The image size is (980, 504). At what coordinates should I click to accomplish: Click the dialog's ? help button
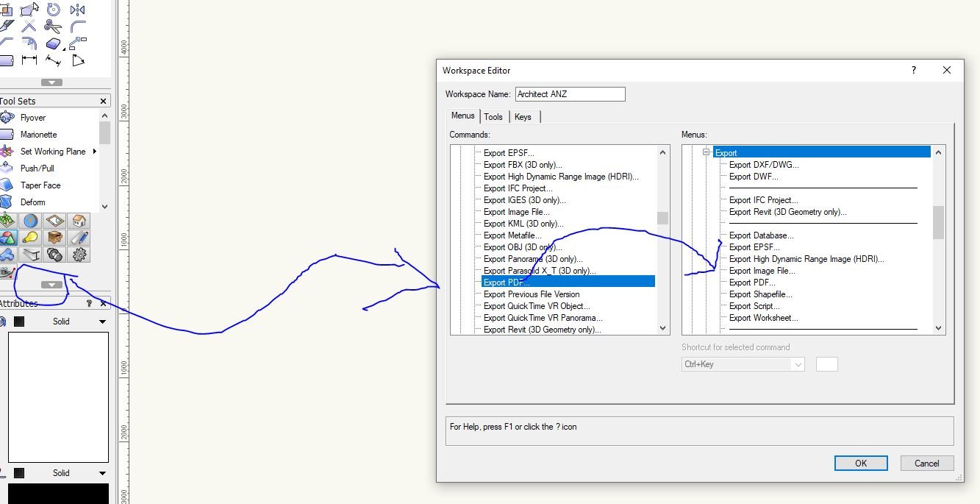(914, 71)
